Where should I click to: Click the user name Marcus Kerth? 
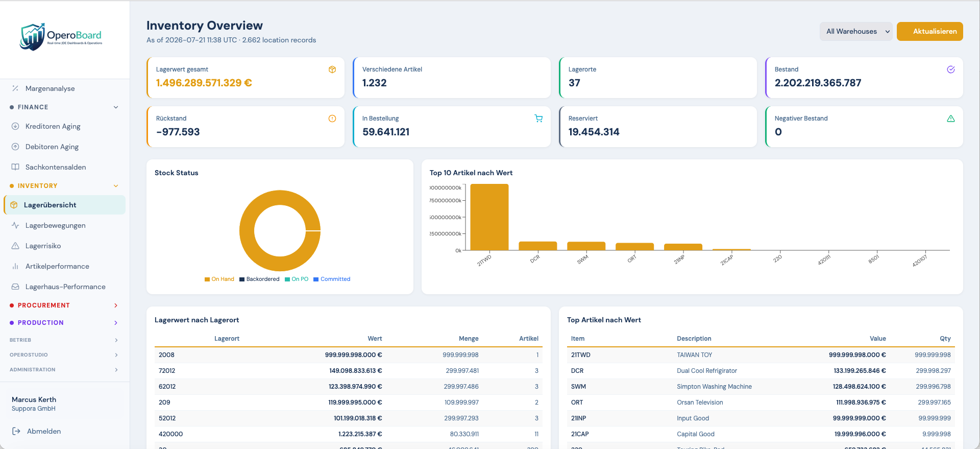click(x=34, y=399)
